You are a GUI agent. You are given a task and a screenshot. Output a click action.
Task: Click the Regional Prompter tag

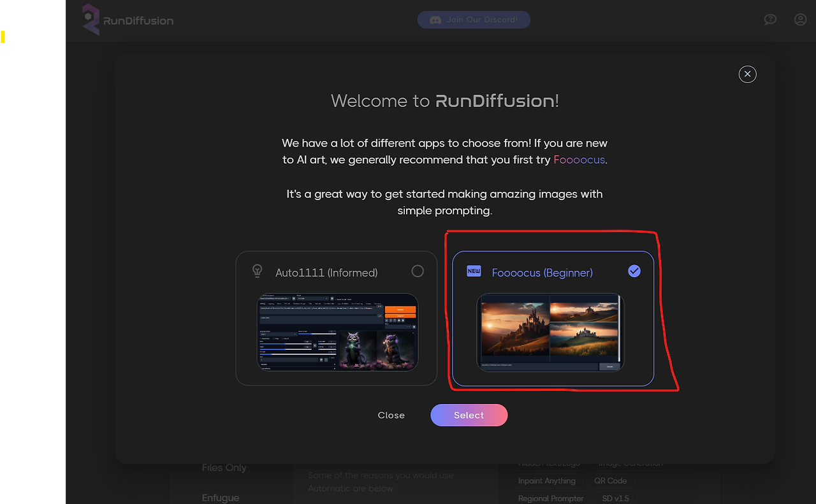[551, 498]
